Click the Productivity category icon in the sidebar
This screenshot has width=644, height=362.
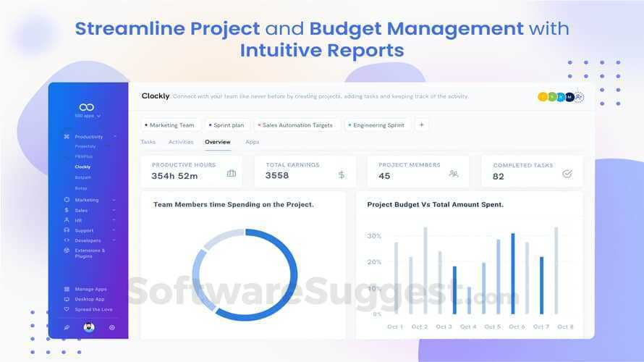67,136
